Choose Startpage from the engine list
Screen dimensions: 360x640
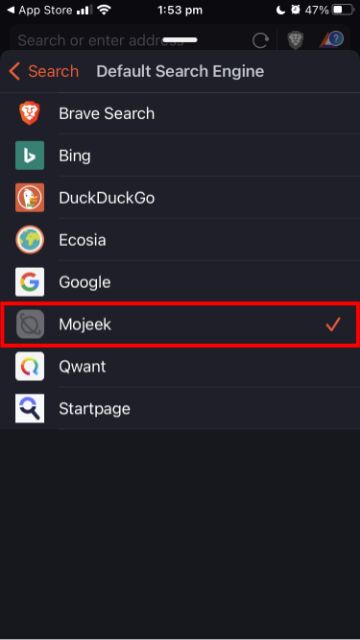(180, 409)
